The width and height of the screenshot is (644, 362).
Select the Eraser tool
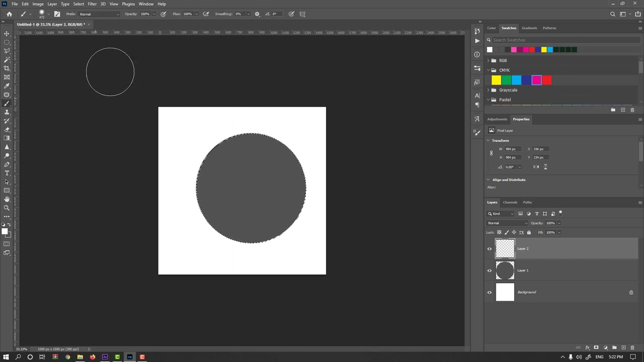(7, 130)
